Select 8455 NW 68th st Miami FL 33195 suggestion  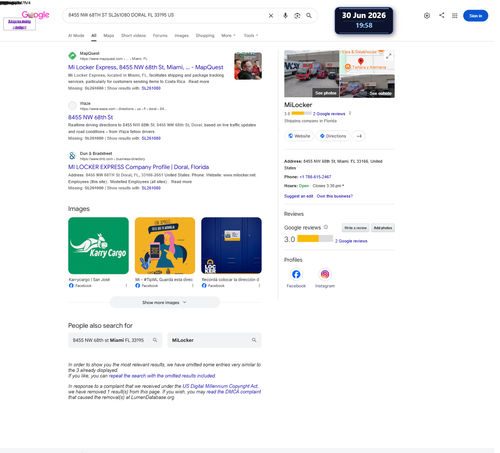point(115,340)
